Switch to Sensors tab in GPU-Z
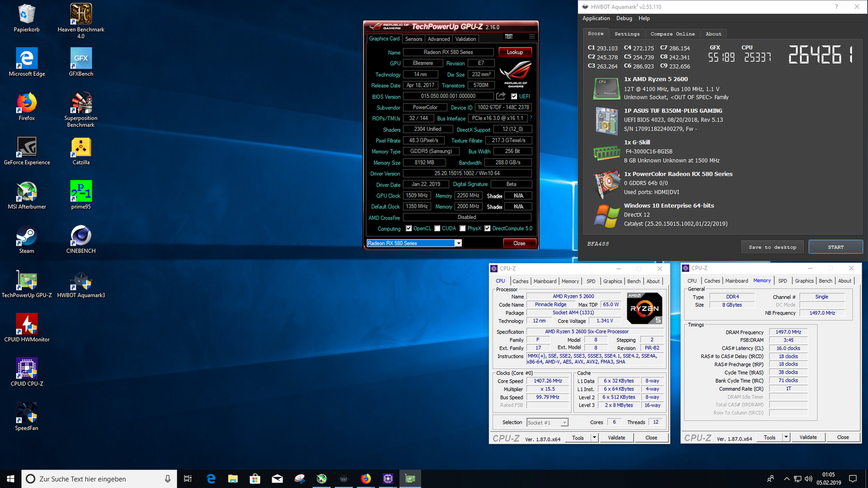Viewport: 868px width, 488px height. point(414,39)
